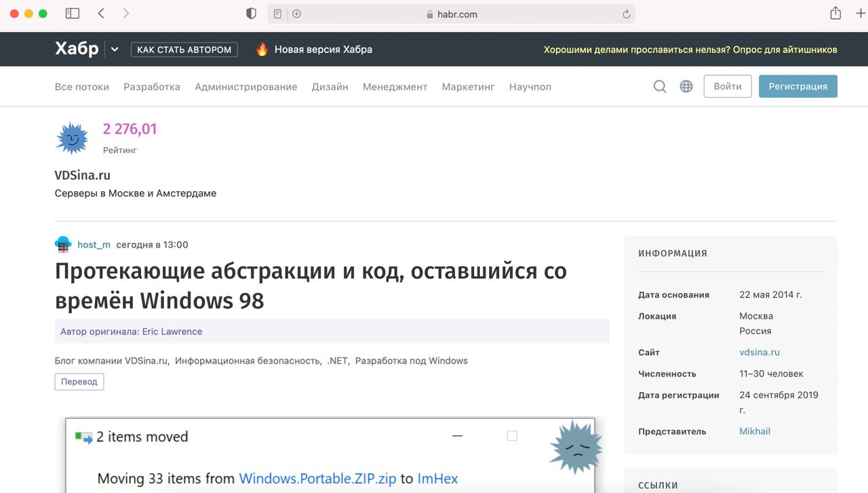
Task: Open the Информационная безопасность hub link
Action: 248,361
